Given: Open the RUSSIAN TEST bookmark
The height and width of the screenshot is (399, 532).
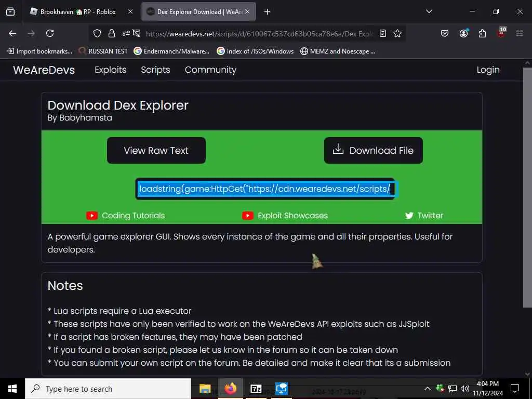Looking at the screenshot, I should 103,51.
